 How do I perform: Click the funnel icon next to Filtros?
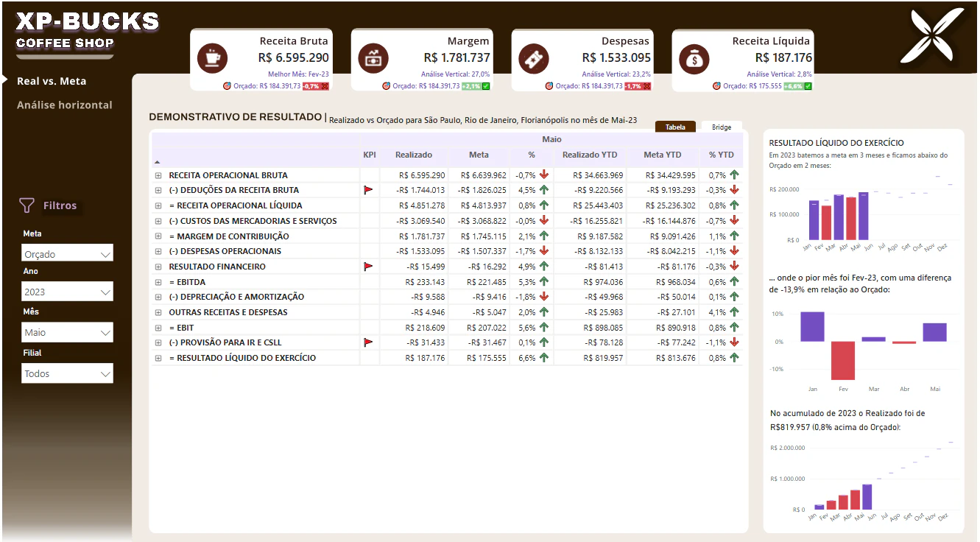coord(27,205)
